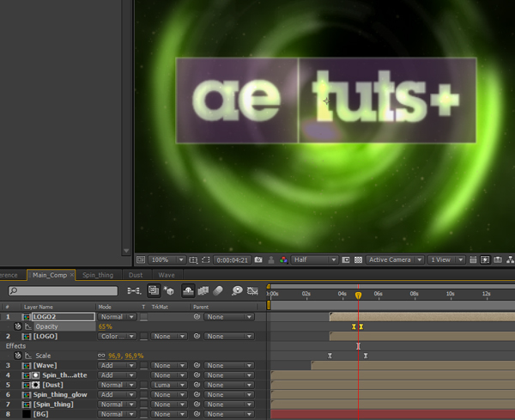Toggle the Motion Blur icon
Viewport: 515px width, 420px height.
(218, 291)
